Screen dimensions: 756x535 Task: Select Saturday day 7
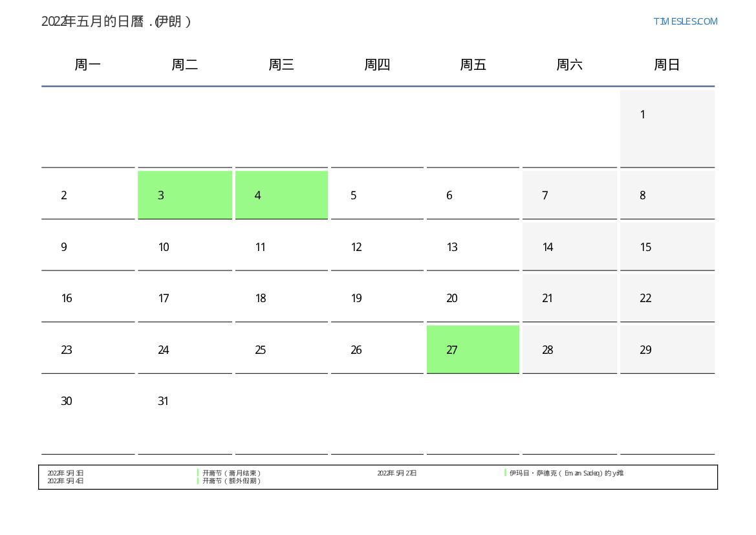(569, 195)
